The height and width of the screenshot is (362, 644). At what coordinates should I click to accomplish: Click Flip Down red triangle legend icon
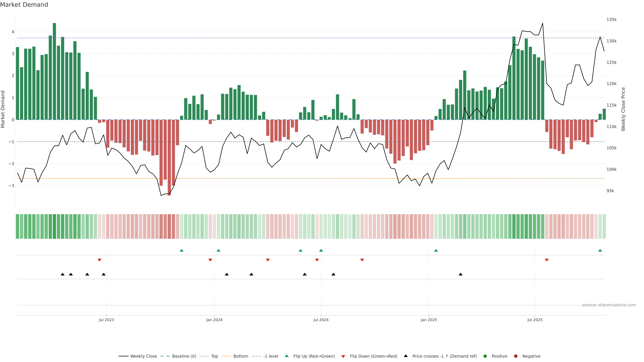click(343, 356)
